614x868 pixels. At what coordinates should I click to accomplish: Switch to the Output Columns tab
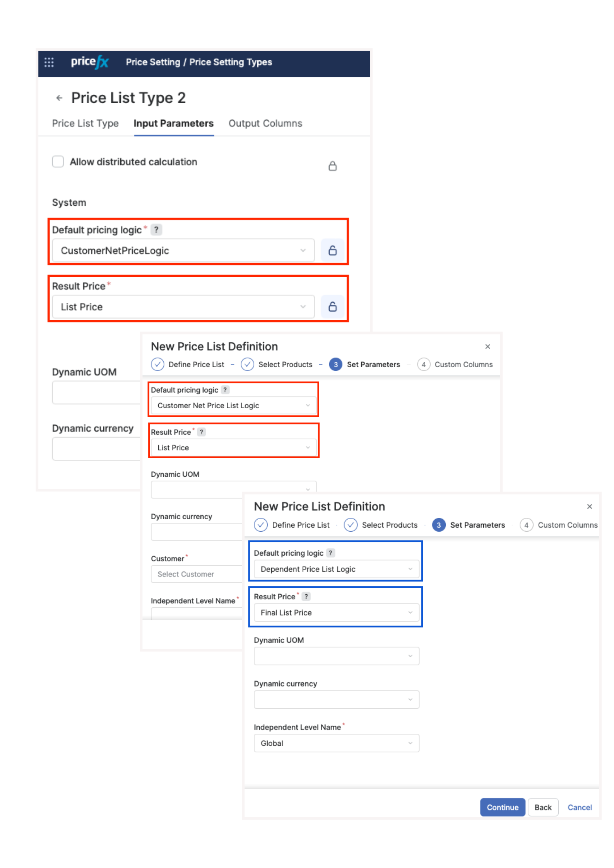(x=265, y=124)
